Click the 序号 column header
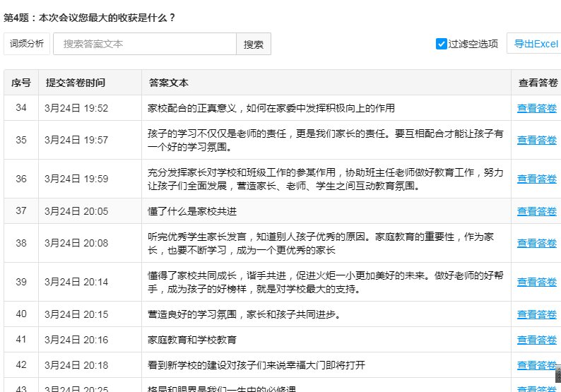 (21, 83)
